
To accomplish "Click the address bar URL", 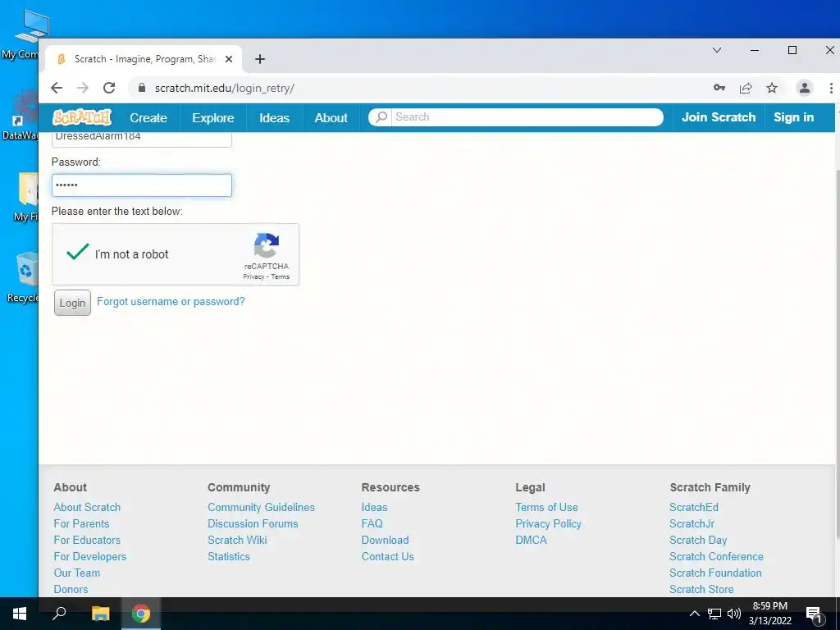I will (x=225, y=88).
